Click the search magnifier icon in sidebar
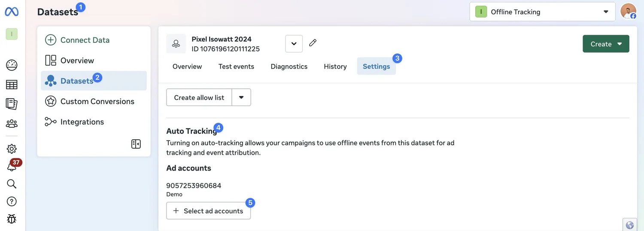The width and height of the screenshot is (644, 231). pyautogui.click(x=12, y=184)
